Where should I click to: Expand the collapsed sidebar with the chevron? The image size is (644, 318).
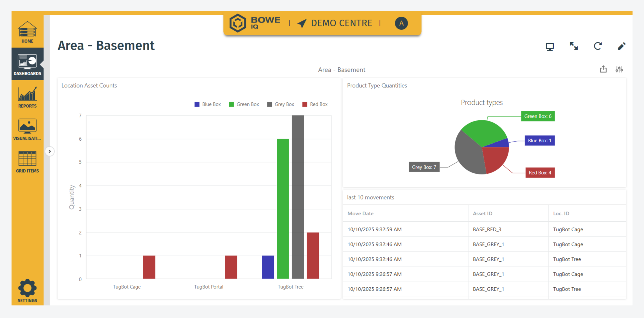tap(50, 151)
